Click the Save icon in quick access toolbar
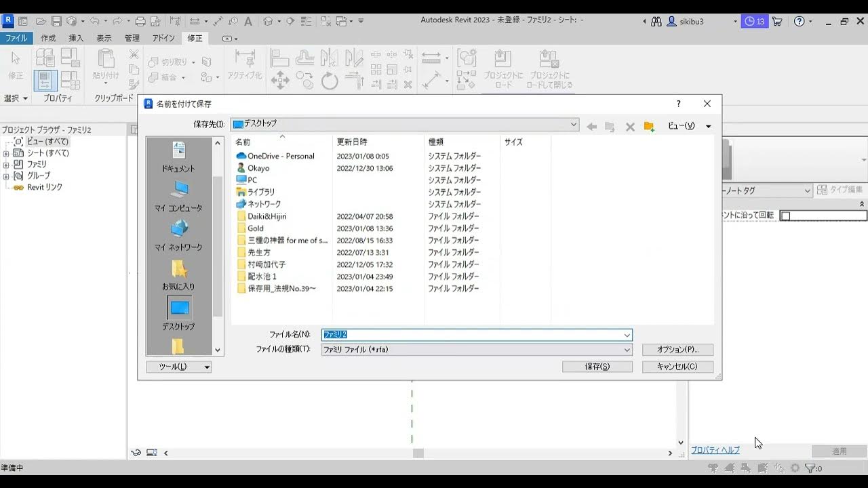The image size is (868, 488). pyautogui.click(x=56, y=21)
